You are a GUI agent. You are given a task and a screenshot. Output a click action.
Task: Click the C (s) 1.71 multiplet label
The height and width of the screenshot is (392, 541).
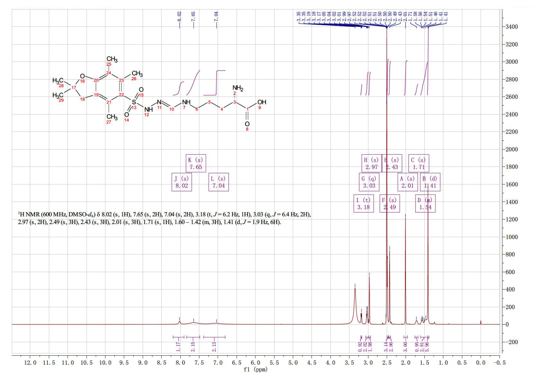click(x=419, y=163)
